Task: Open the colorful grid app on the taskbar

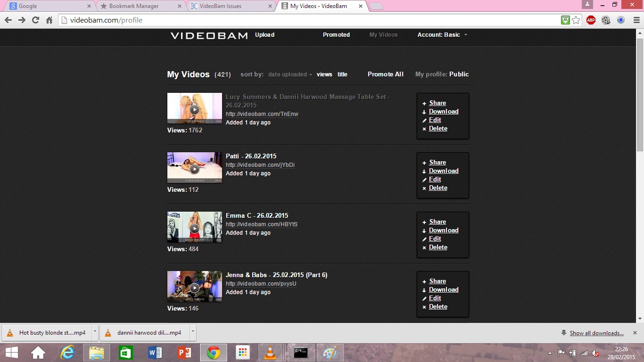Action: [243, 353]
